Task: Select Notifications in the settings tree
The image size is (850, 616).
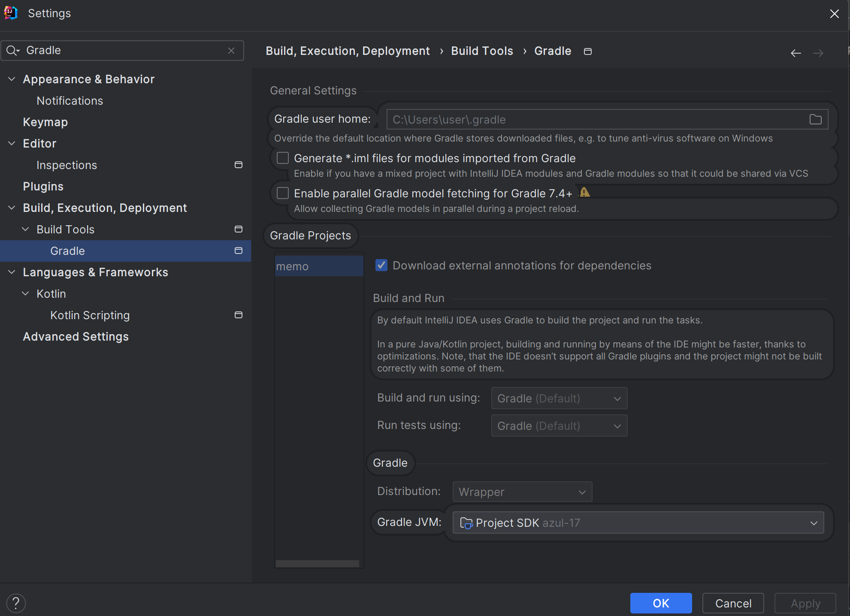Action: point(70,100)
